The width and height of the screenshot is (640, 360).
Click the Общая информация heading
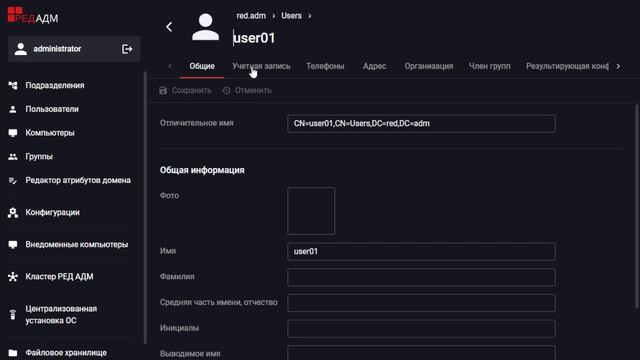click(202, 170)
